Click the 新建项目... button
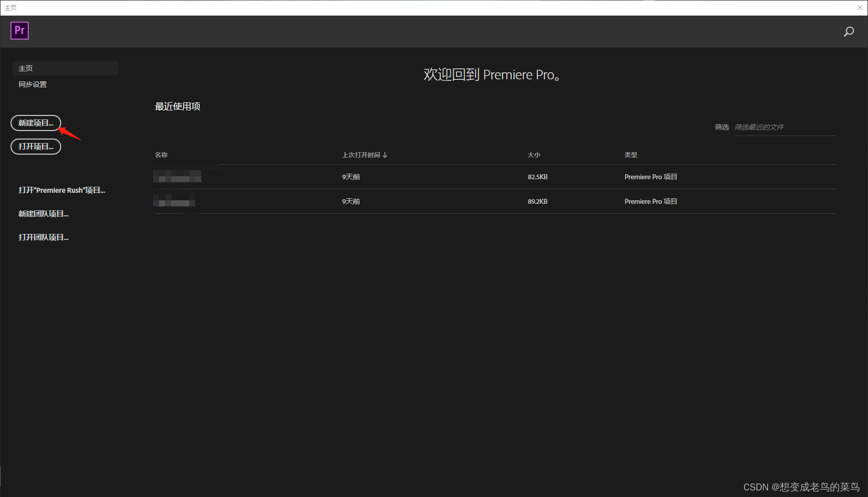 click(x=36, y=123)
